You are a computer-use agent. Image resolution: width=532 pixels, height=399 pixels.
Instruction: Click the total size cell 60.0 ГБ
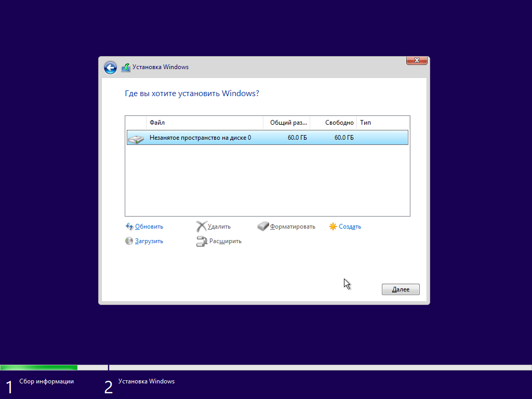click(297, 138)
